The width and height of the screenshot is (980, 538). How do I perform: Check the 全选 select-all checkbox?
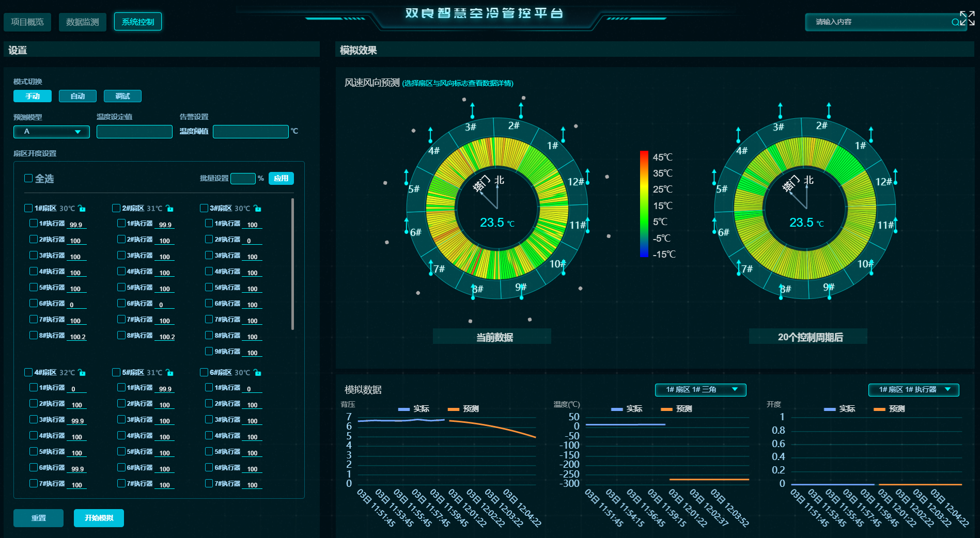point(28,178)
